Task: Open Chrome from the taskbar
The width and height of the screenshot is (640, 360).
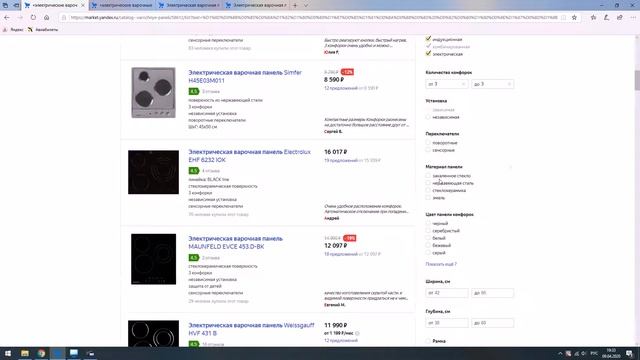Action: [x=41, y=353]
